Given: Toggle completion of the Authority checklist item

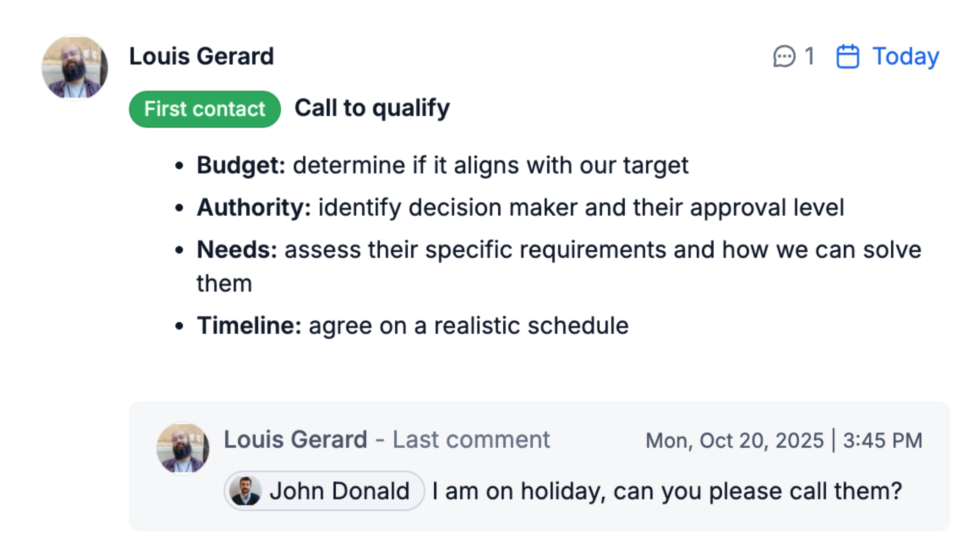Looking at the screenshot, I should pos(519,207).
